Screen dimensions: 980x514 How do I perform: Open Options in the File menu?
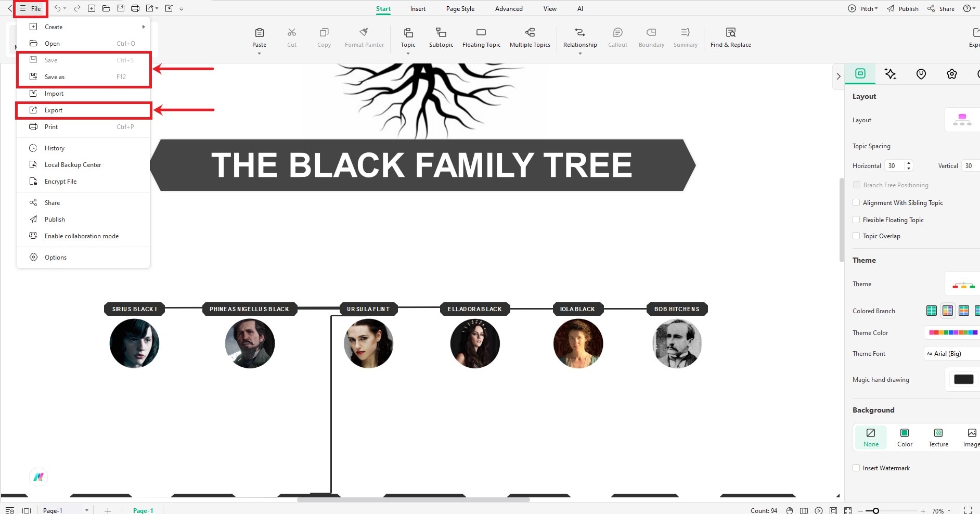point(83,258)
